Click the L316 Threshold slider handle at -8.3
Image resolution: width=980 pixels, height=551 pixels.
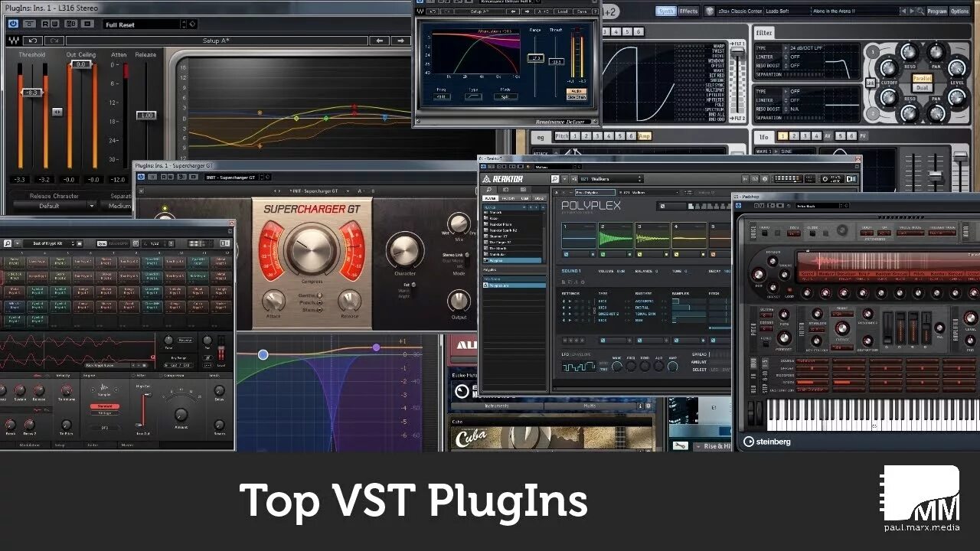click(31, 93)
